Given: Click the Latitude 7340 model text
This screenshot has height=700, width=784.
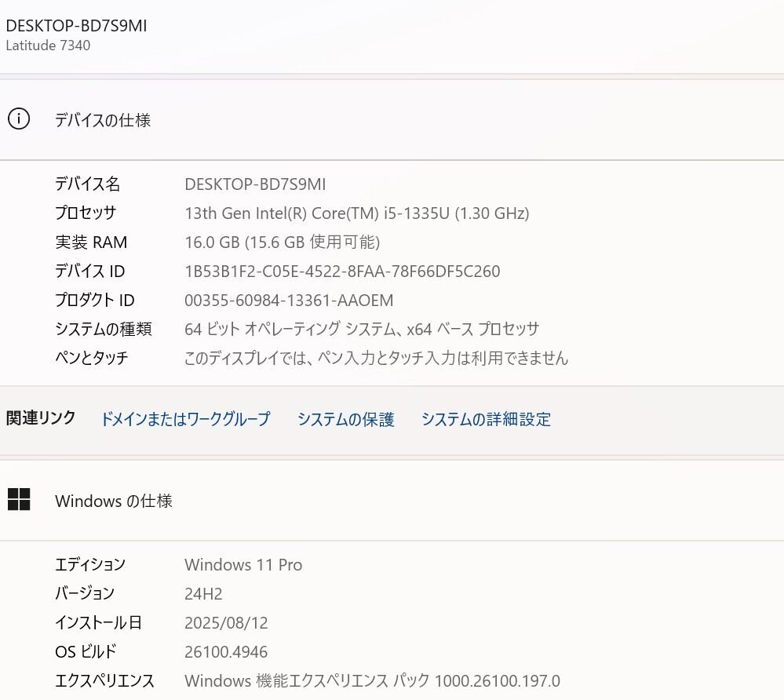Looking at the screenshot, I should click(48, 46).
